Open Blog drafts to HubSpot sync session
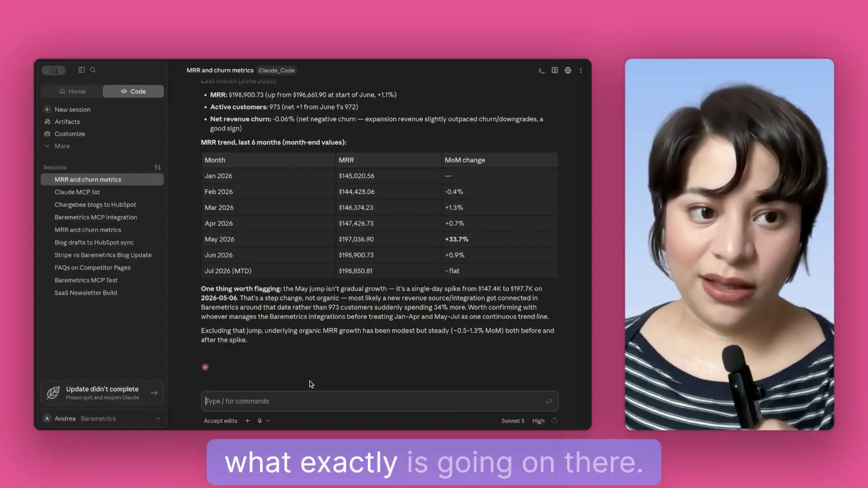The height and width of the screenshot is (488, 868). coord(102,242)
